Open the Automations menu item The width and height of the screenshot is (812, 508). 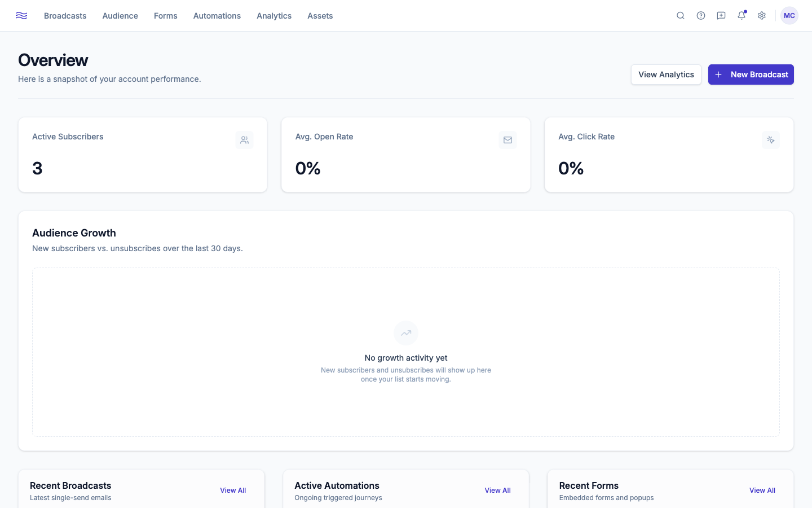tap(217, 16)
